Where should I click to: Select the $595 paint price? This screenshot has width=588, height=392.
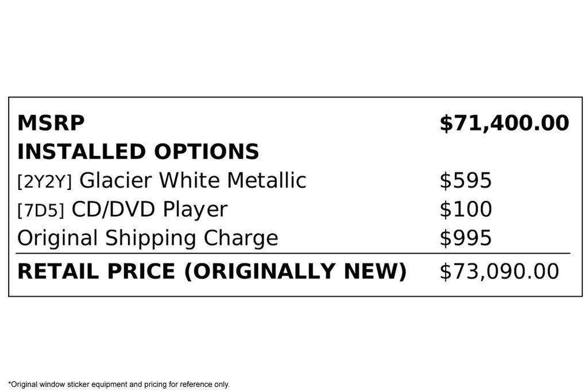[x=465, y=180]
